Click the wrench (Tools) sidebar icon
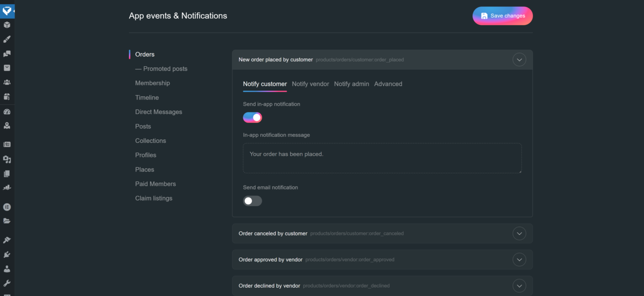Viewport: 644px width, 296px height. coord(7,283)
